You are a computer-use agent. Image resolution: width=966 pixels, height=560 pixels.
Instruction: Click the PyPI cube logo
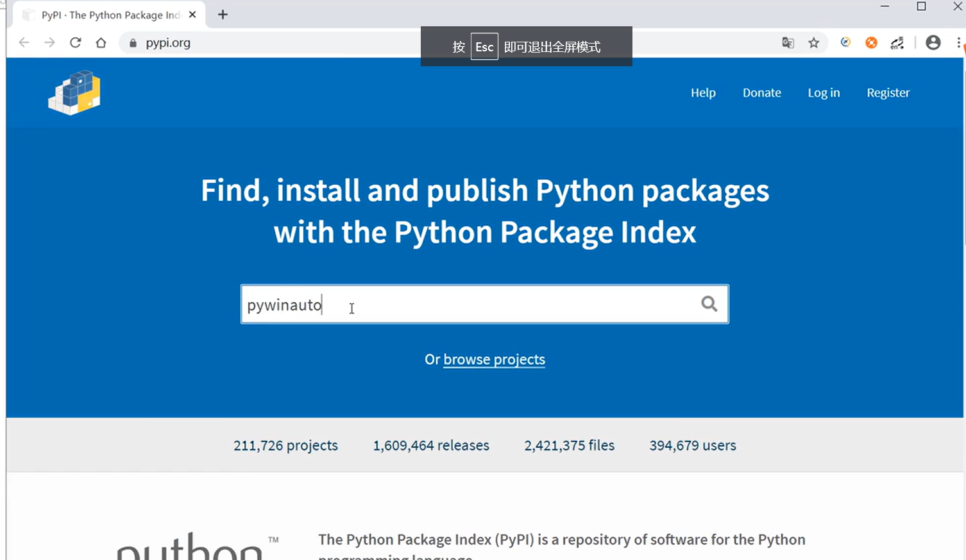pos(74,93)
